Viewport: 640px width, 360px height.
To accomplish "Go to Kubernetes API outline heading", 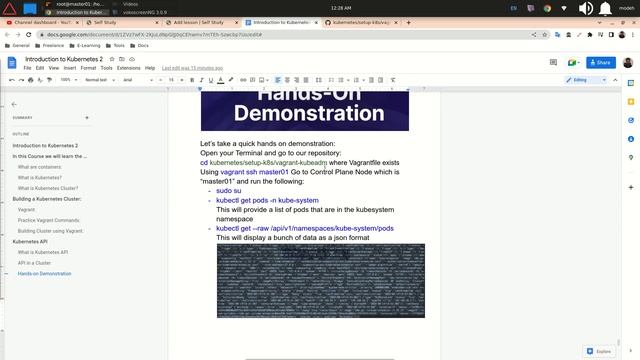I will [x=30, y=242].
